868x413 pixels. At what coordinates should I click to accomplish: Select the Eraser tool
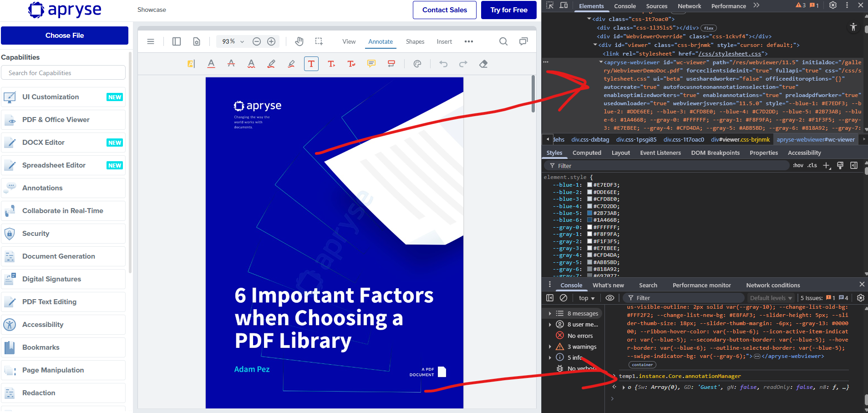(483, 64)
